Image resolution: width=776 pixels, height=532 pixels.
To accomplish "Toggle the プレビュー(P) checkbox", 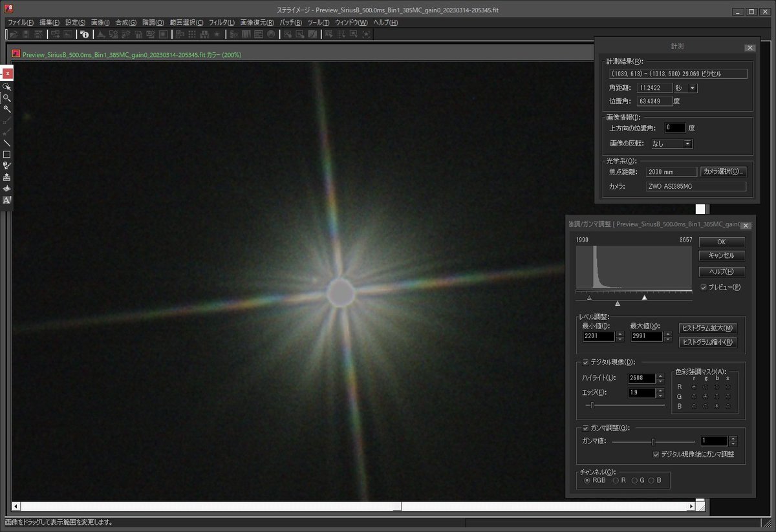I will (x=704, y=287).
